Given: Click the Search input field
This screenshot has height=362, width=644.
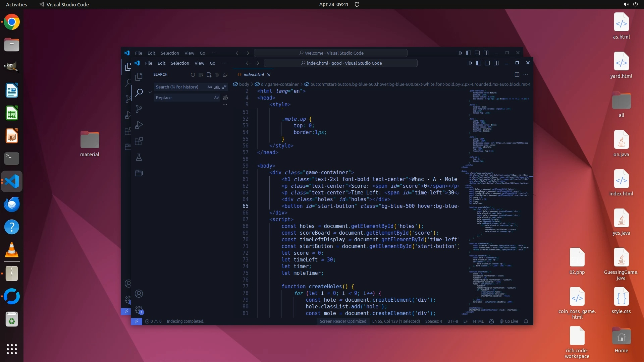Looking at the screenshot, I should coord(180,87).
